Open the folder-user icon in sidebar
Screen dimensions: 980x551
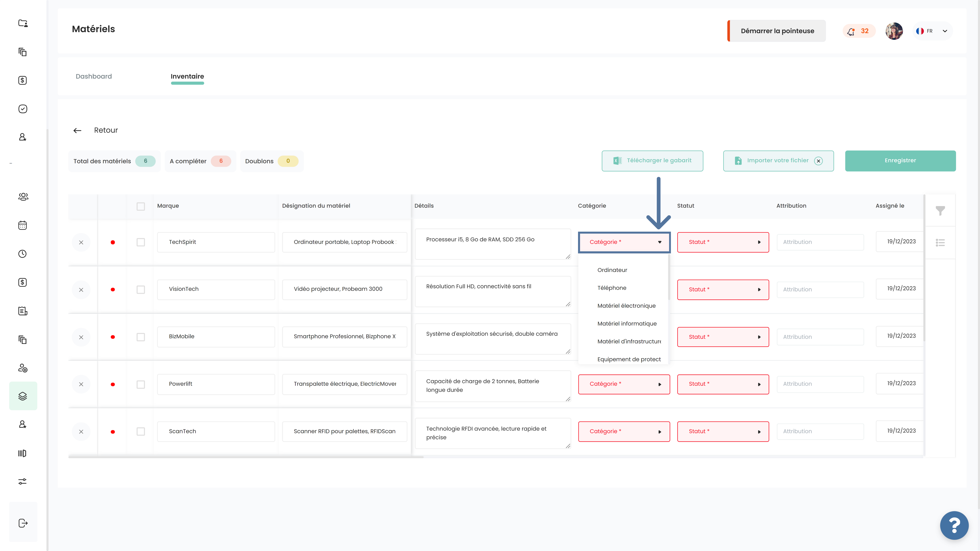click(x=23, y=23)
